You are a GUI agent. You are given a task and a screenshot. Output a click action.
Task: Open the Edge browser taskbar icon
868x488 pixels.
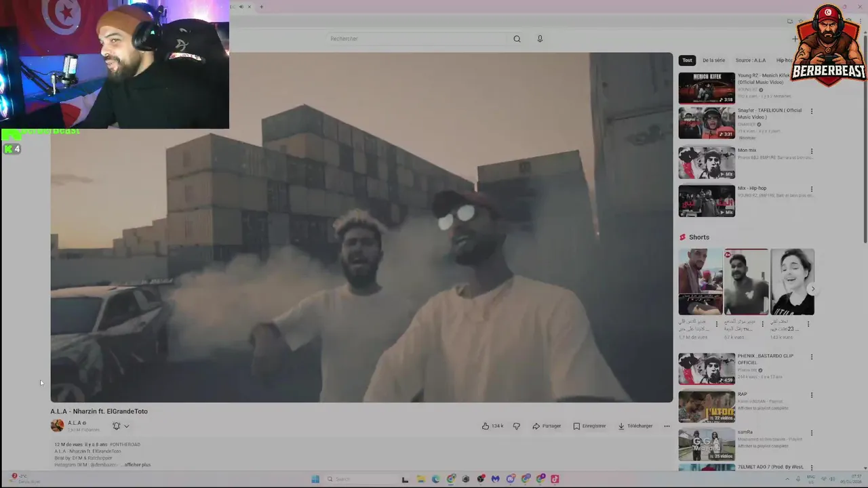[x=435, y=479]
